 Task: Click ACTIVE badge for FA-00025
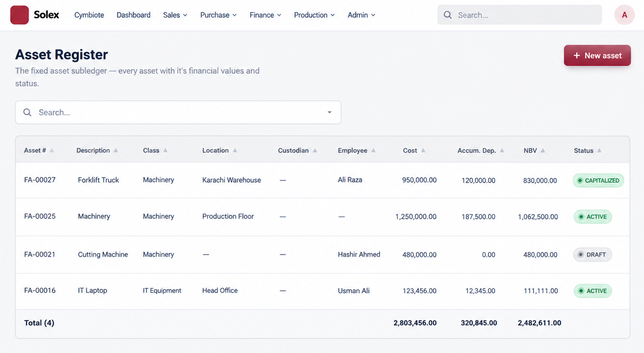(592, 216)
